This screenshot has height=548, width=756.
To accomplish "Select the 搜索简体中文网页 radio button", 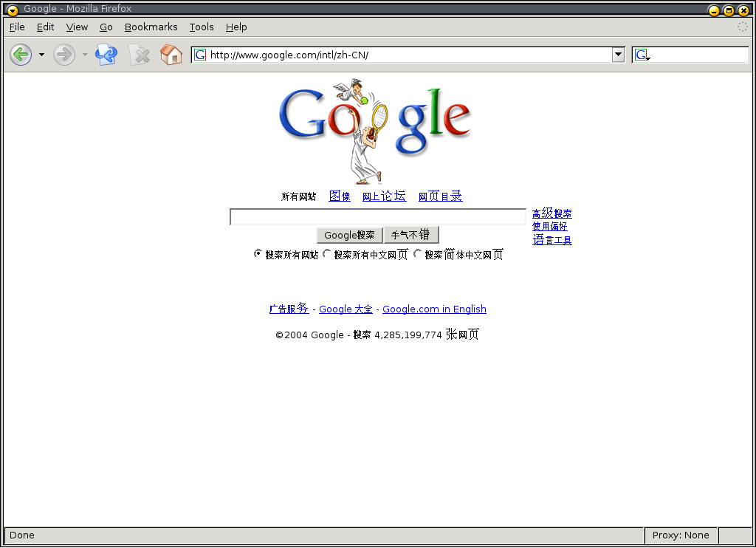I will (418, 254).
